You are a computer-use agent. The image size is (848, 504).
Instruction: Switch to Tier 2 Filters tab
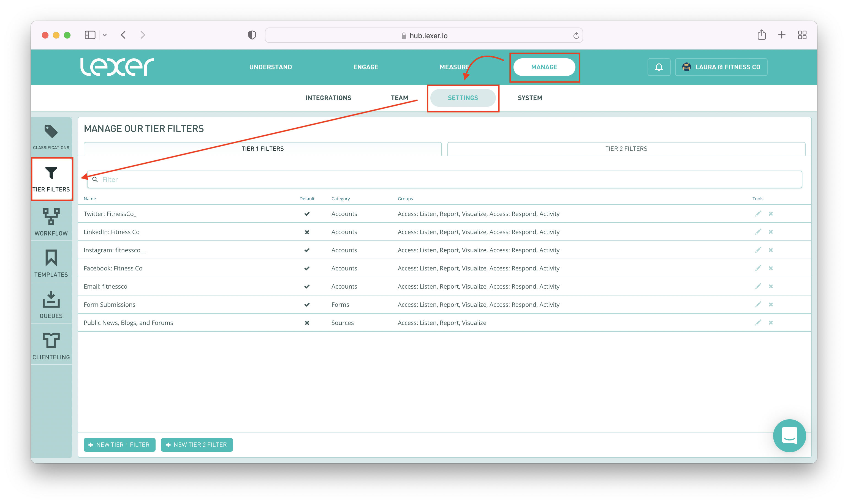626,149
